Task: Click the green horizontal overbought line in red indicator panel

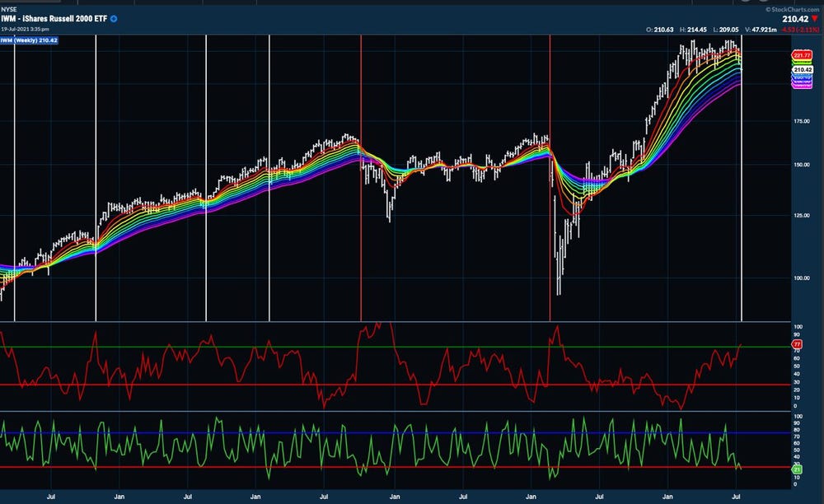Action: 396,347
